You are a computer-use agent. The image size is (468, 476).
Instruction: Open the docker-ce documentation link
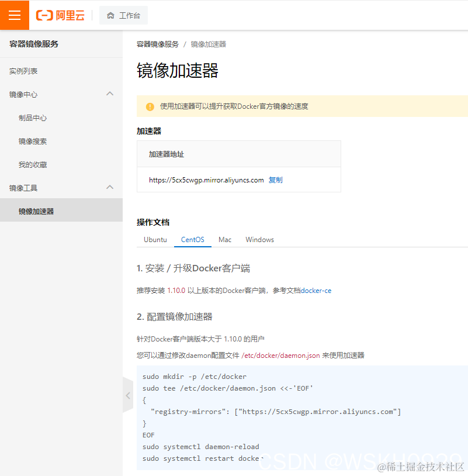pos(316,291)
